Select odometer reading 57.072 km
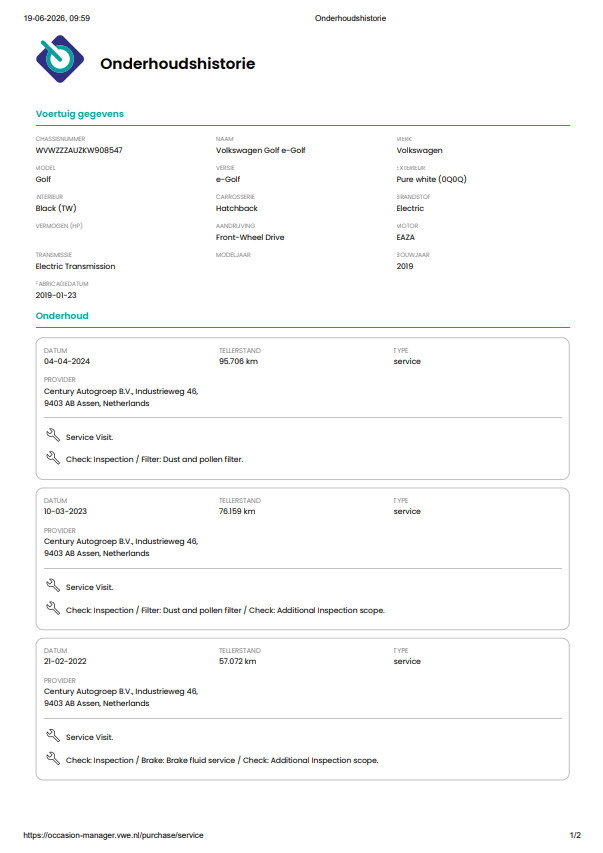The width and height of the screenshot is (603, 853). [x=237, y=662]
